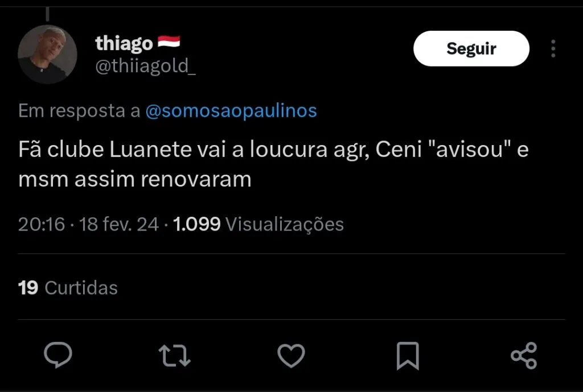Click the display name thiago

pos(124,44)
